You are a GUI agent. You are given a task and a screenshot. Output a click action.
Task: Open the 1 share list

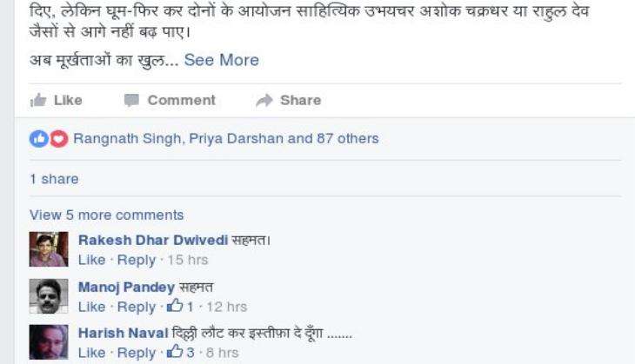[x=54, y=179]
